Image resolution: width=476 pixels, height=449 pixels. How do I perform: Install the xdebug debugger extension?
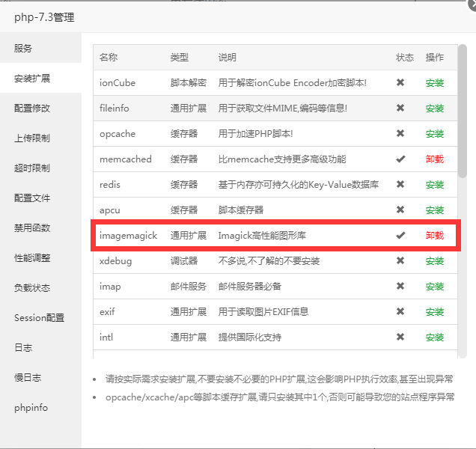[434, 261]
